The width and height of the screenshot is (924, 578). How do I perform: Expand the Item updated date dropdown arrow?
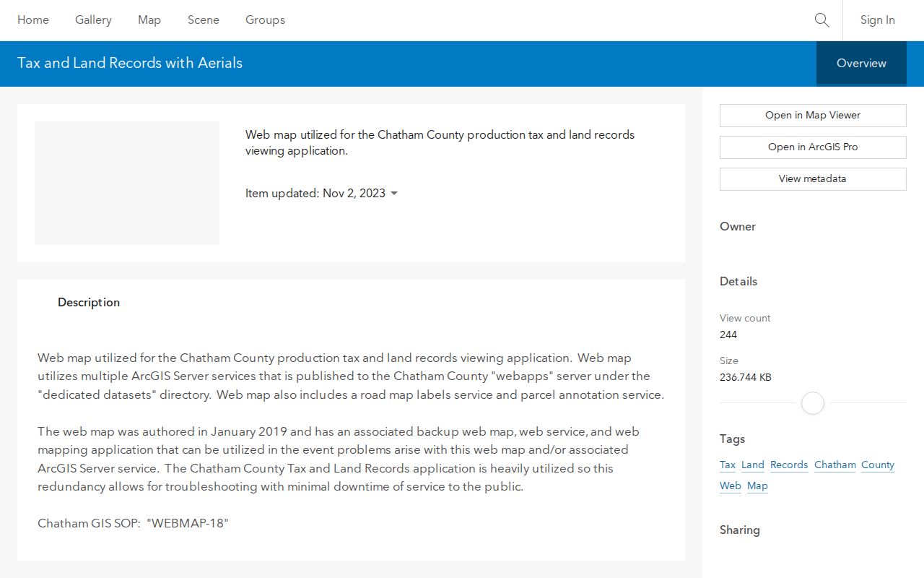pos(393,194)
